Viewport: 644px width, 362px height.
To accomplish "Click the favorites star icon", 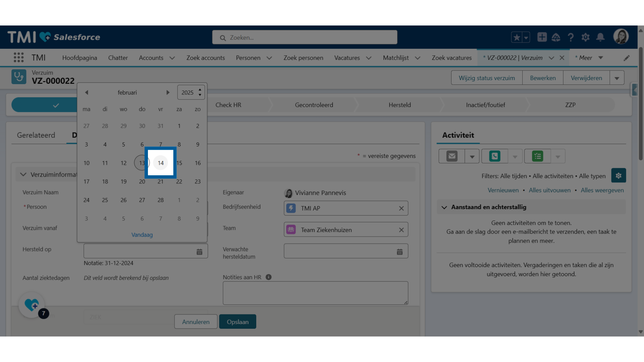I will 517,37.
